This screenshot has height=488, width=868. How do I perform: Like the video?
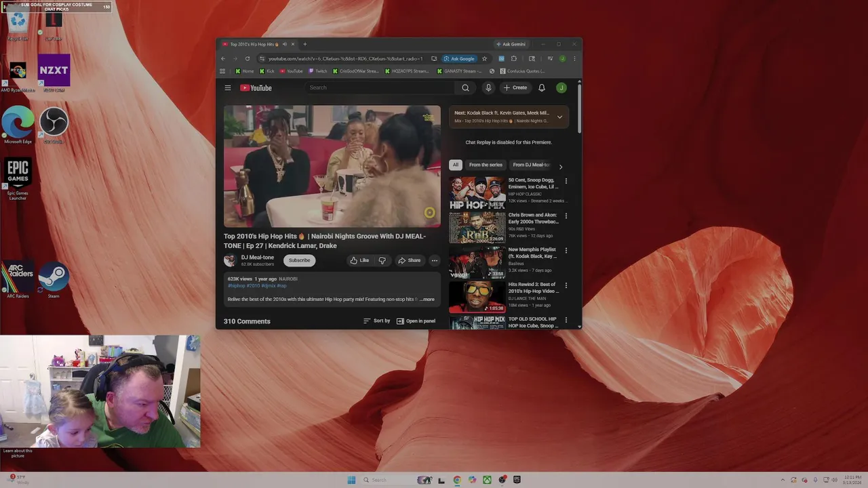point(359,260)
